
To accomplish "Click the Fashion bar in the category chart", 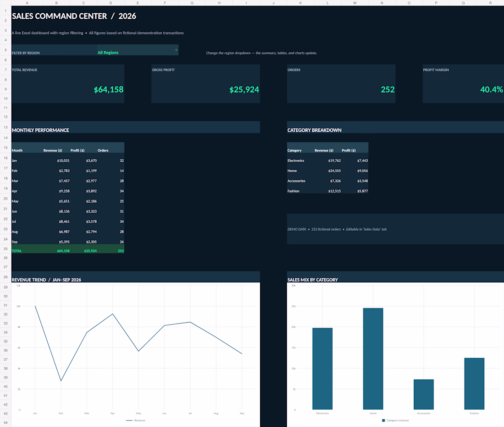I will point(474,384).
